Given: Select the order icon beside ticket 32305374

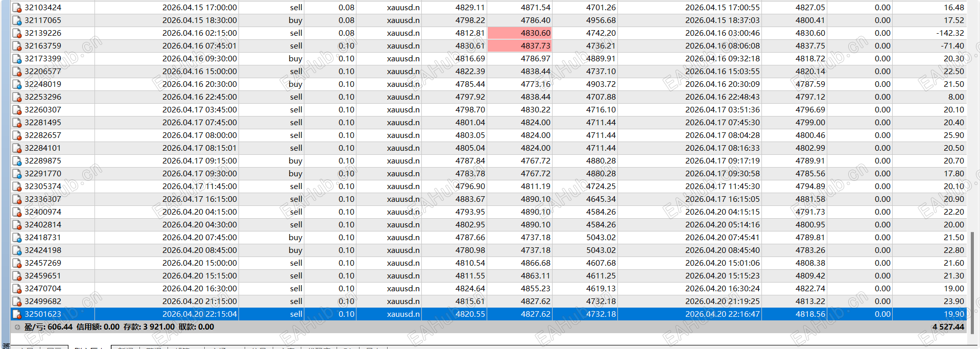Looking at the screenshot, I should coord(17,187).
